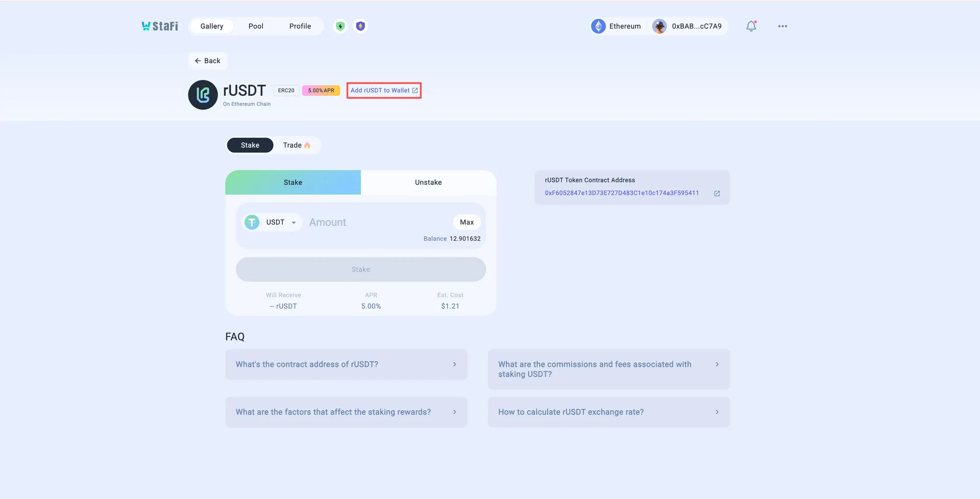The width and height of the screenshot is (980, 499).
Task: Click the purple Ethereum shield icon
Action: [x=360, y=26]
